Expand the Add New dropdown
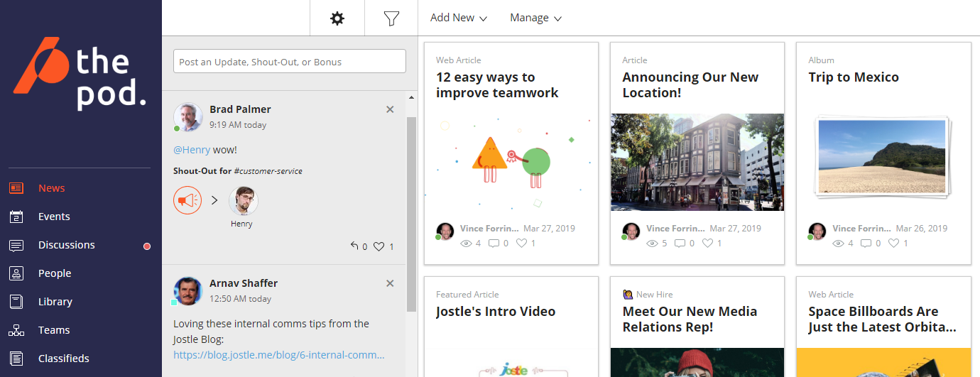980x377 pixels. [x=459, y=18]
